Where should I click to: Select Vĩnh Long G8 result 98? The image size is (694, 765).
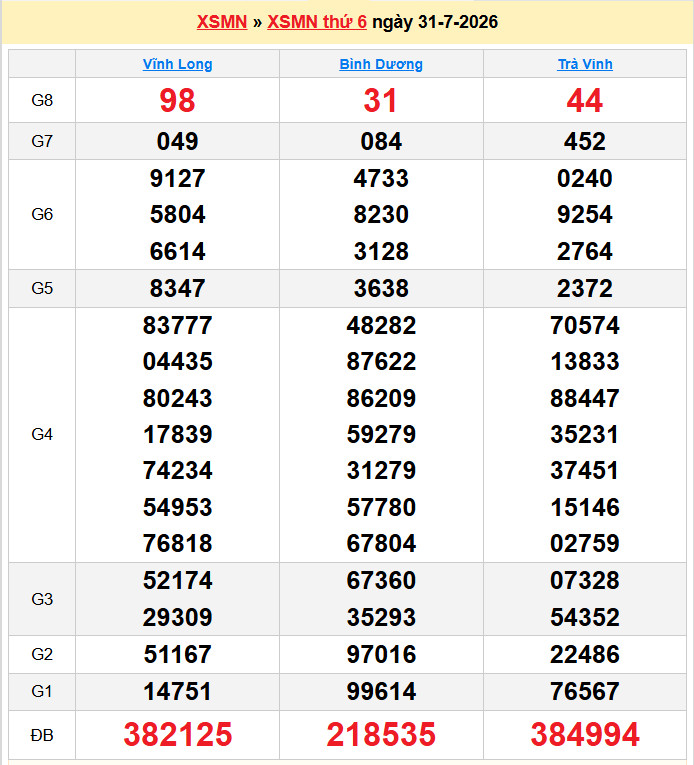click(177, 101)
